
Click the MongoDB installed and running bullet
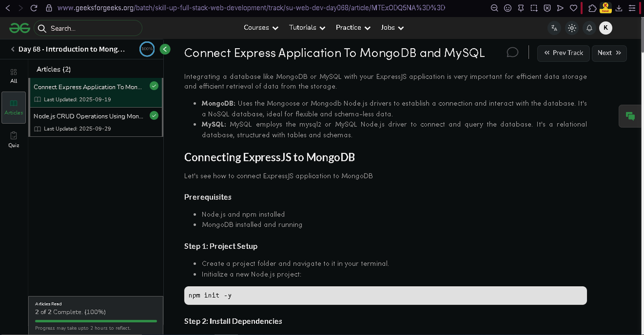point(252,225)
